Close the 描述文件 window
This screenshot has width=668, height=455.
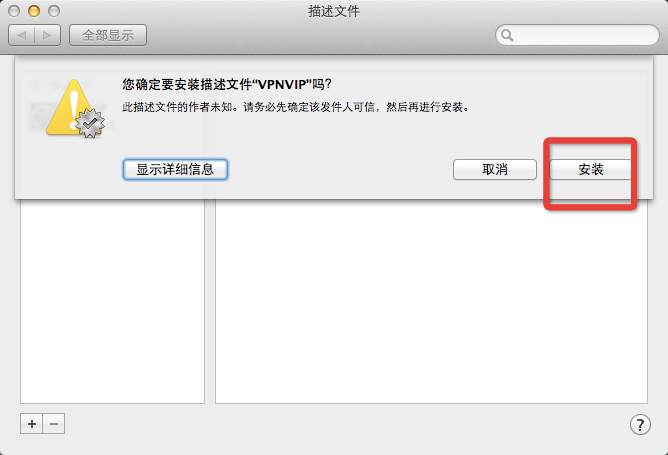[14, 11]
